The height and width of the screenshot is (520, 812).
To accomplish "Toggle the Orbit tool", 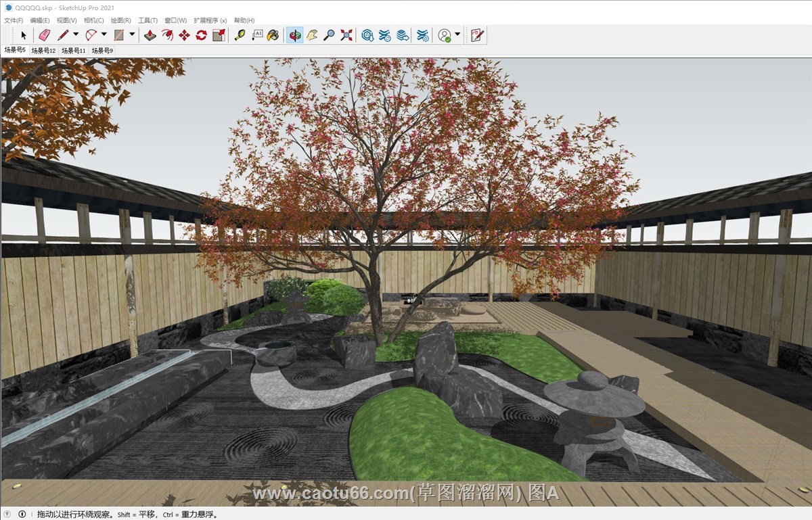I will coord(294,35).
